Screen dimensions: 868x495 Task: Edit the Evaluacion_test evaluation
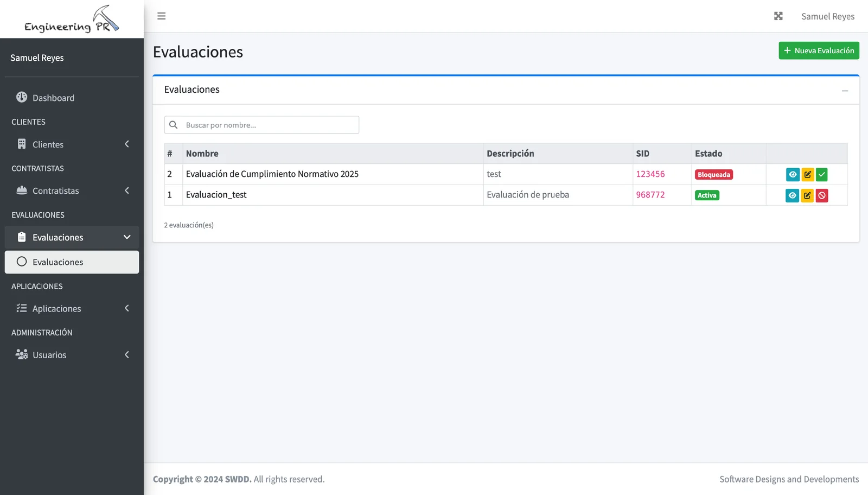(807, 195)
